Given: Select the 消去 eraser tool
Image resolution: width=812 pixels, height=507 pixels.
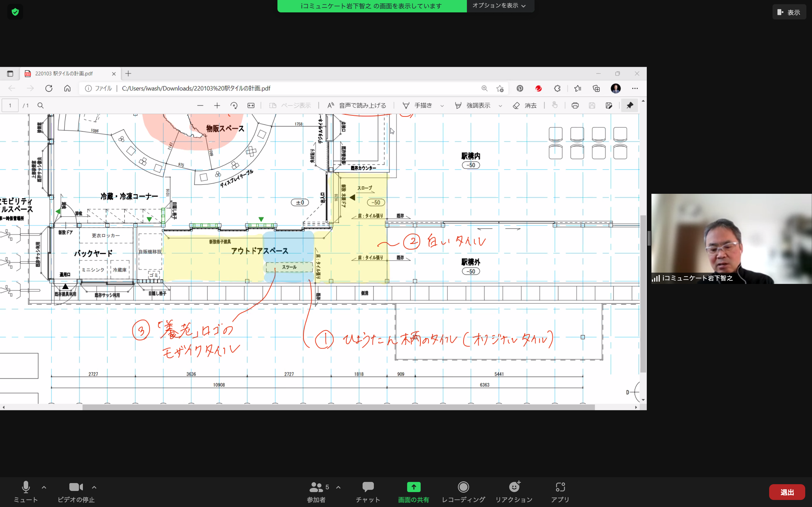Looking at the screenshot, I should tap(525, 106).
